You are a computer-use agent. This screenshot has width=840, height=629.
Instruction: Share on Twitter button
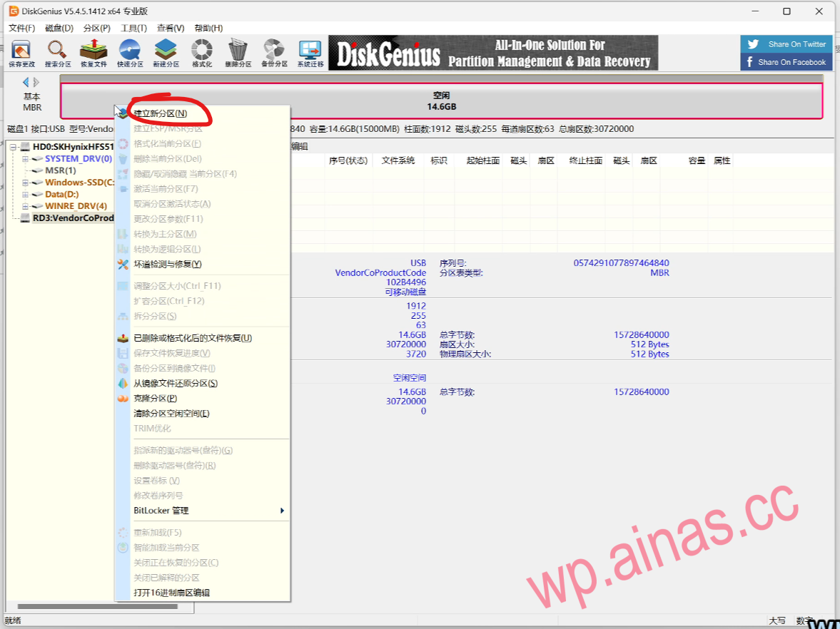786,44
